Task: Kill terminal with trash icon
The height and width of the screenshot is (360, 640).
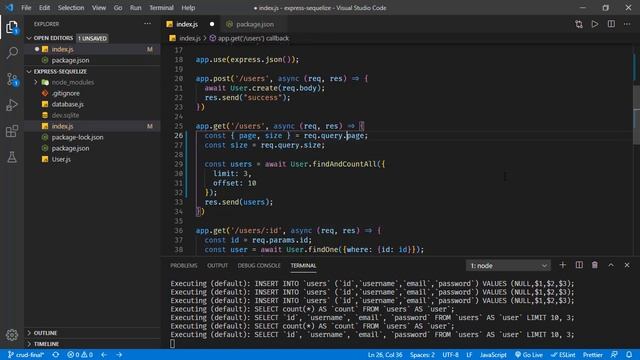Action: point(595,265)
